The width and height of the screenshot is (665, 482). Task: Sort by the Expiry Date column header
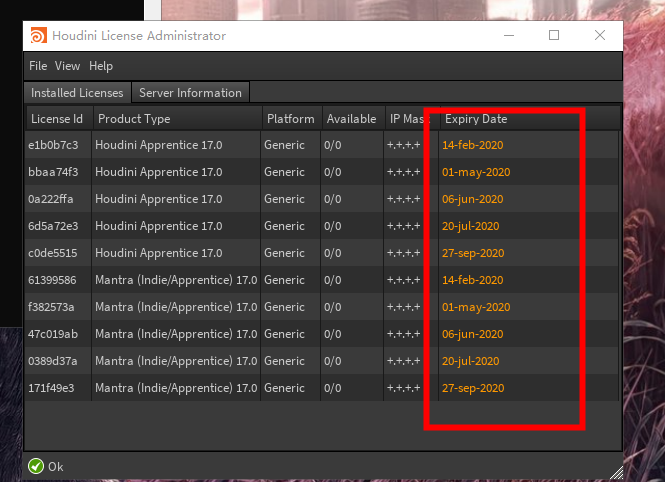(x=530, y=119)
